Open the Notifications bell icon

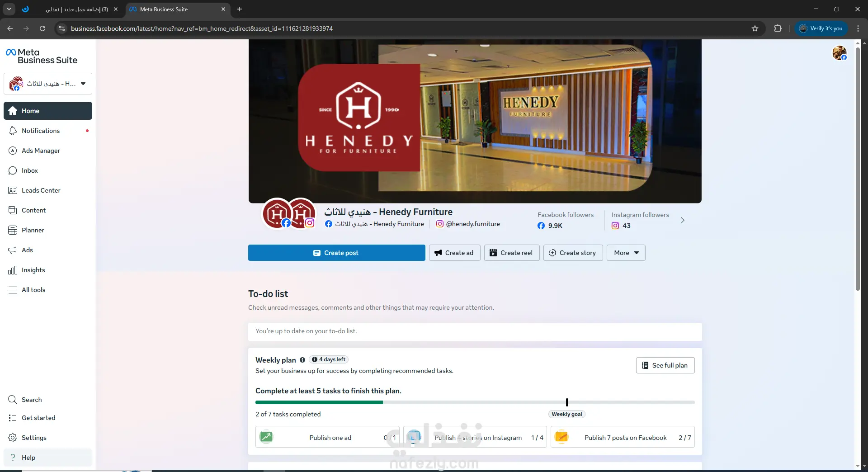click(13, 131)
